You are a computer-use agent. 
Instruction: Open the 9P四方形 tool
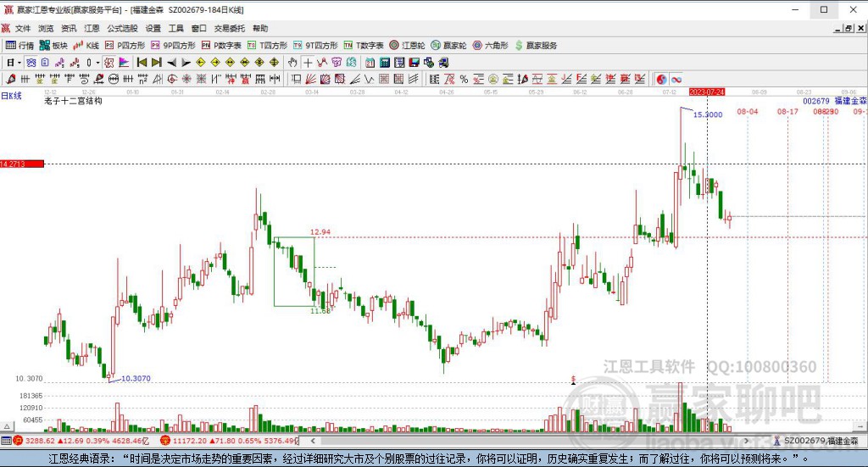173,46
